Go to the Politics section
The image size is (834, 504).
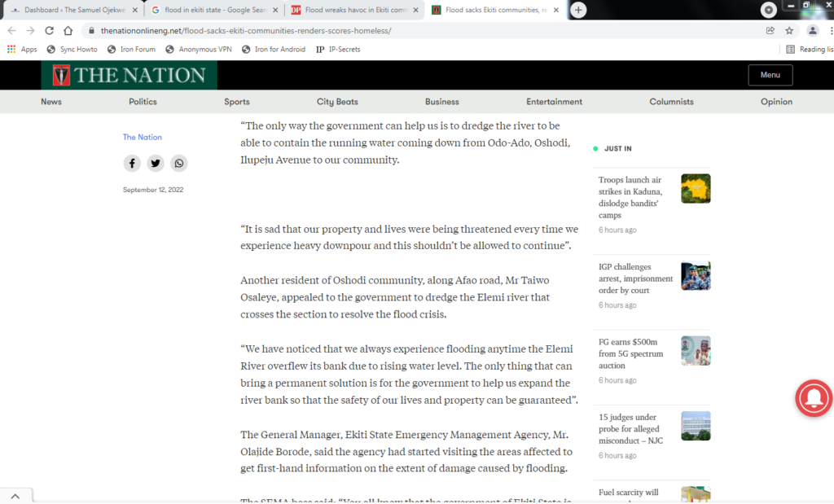tap(143, 102)
